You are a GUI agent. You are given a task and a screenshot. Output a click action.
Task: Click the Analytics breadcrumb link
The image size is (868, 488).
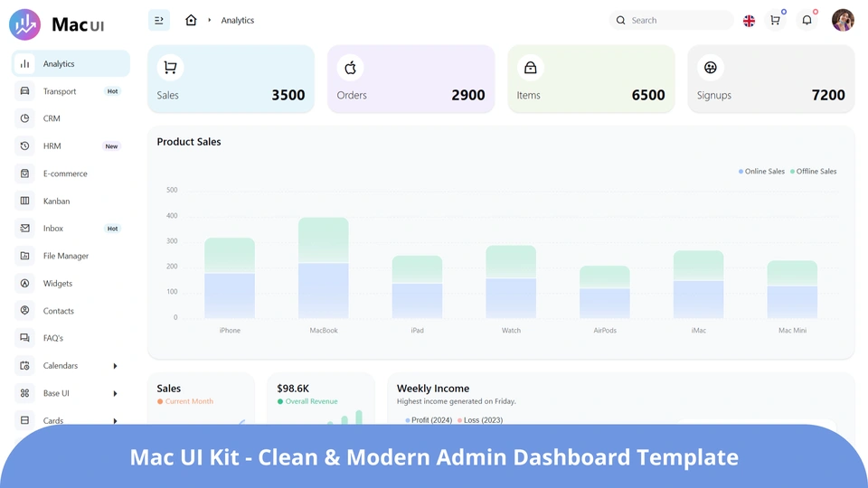(x=238, y=21)
